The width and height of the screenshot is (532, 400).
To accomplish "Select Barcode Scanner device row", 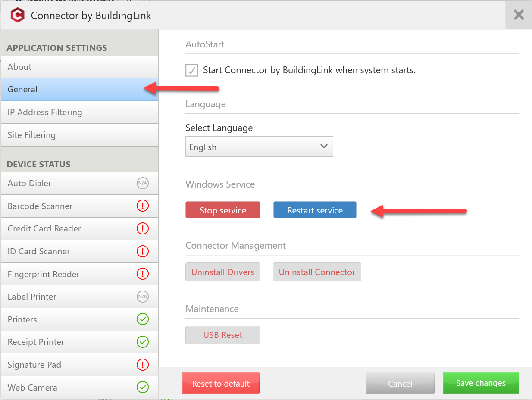I will click(x=79, y=206).
